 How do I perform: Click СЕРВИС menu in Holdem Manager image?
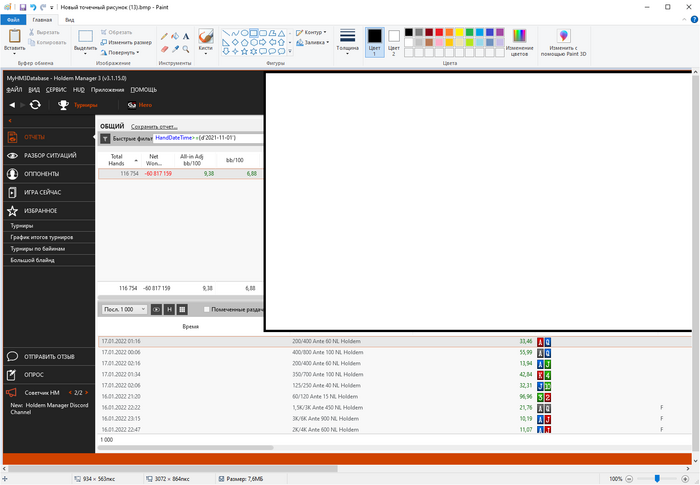click(56, 90)
